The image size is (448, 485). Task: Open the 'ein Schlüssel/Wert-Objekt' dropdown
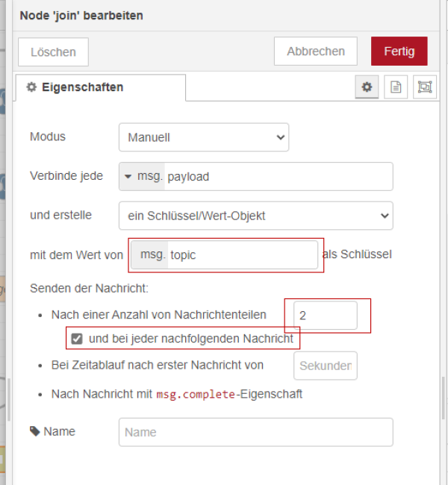click(255, 216)
